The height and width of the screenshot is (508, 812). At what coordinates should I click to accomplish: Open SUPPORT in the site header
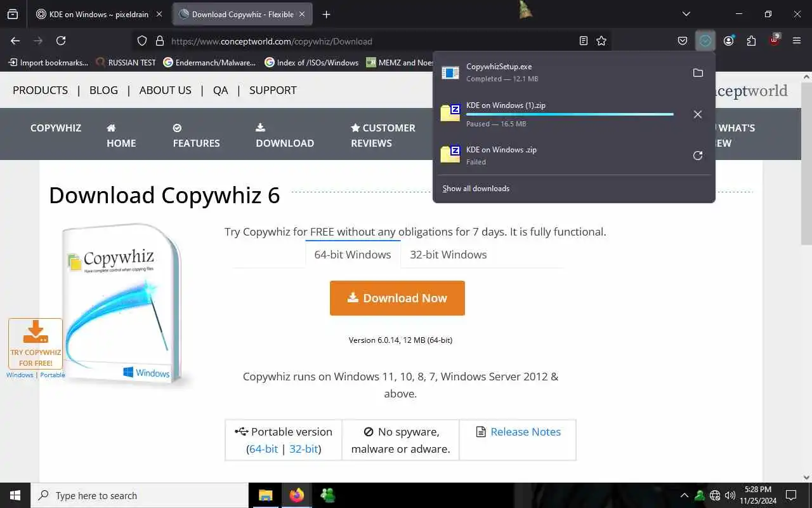(x=273, y=90)
